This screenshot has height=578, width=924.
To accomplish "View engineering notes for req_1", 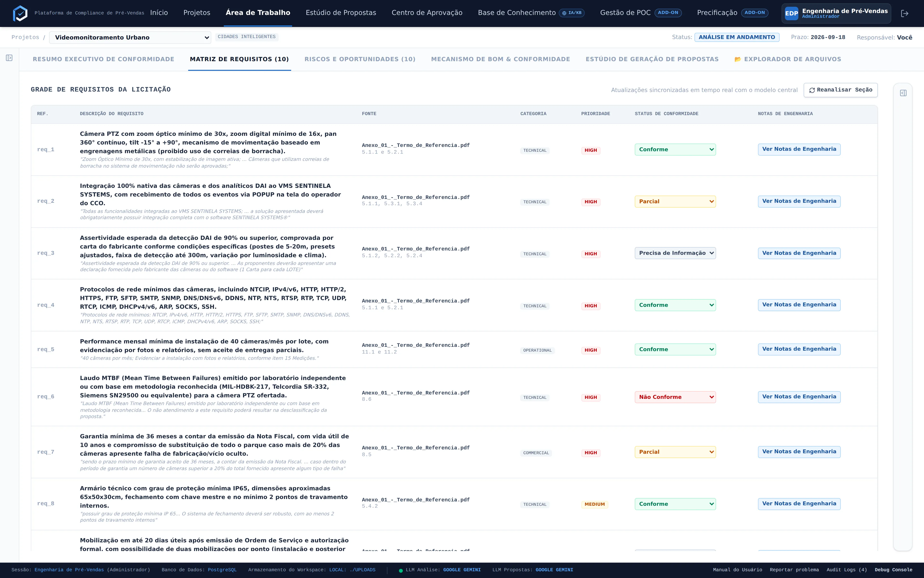I will tap(799, 149).
